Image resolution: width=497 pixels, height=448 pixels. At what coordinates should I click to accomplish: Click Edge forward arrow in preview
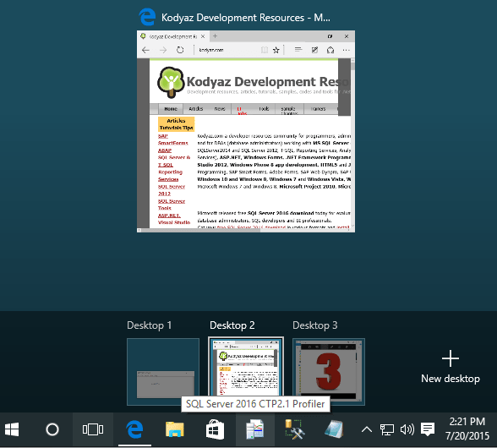(163, 50)
